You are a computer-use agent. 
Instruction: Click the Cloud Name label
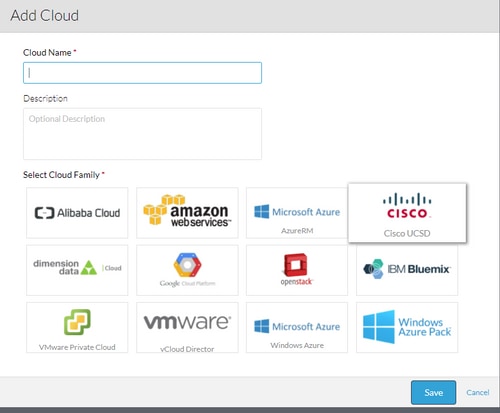47,53
